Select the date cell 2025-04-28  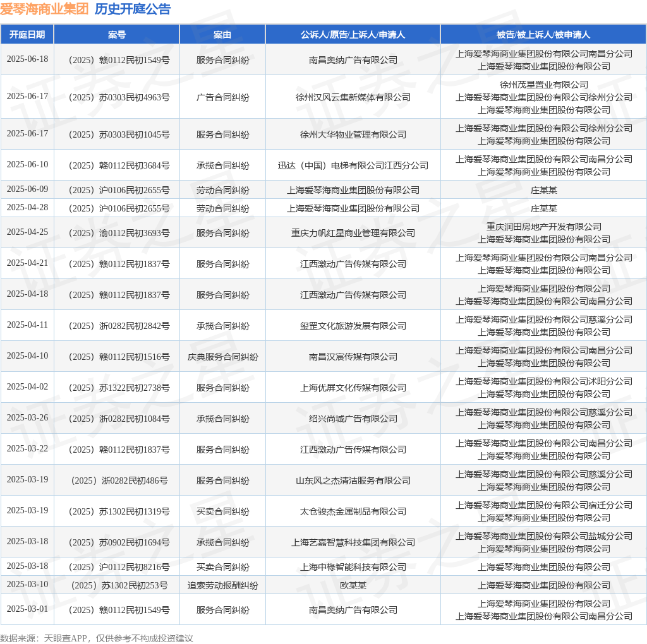27,207
